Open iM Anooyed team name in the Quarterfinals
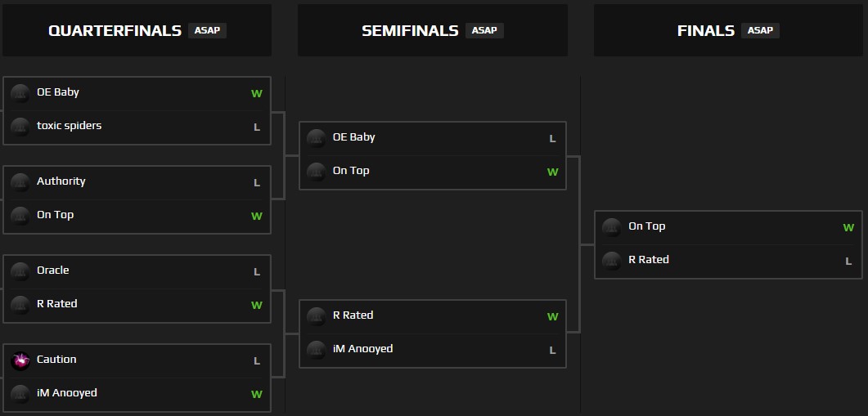The width and height of the screenshot is (868, 416). [x=67, y=393]
